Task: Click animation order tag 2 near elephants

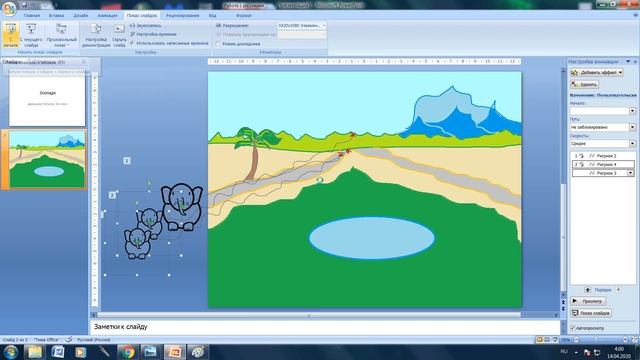Action: point(112,195)
